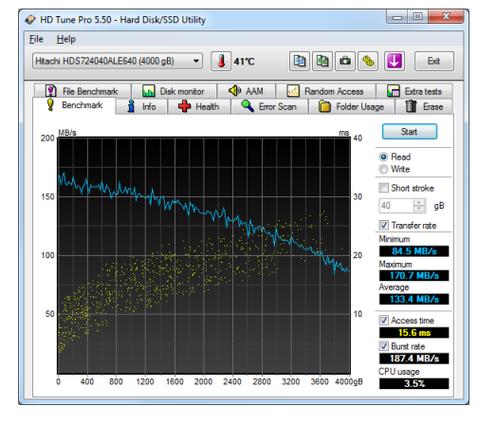This screenshot has width=496, height=425.
Task: Open the File menu
Action: pos(36,39)
